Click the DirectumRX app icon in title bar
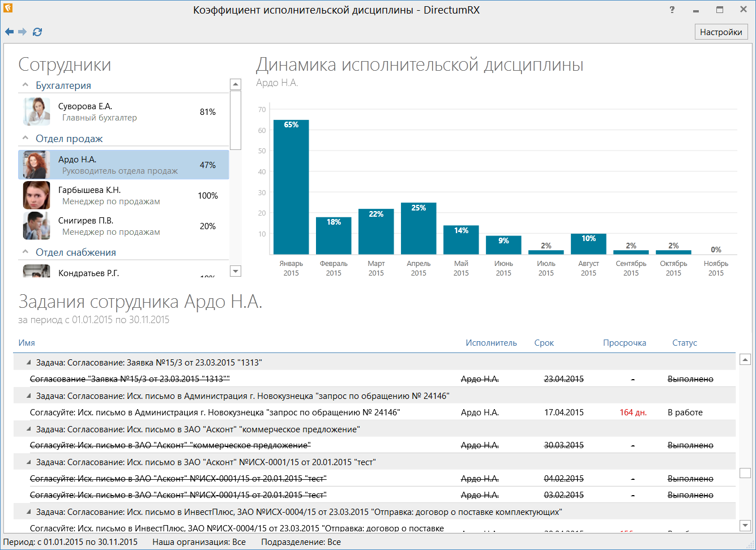Image resolution: width=756 pixels, height=550 pixels. tap(7, 8)
